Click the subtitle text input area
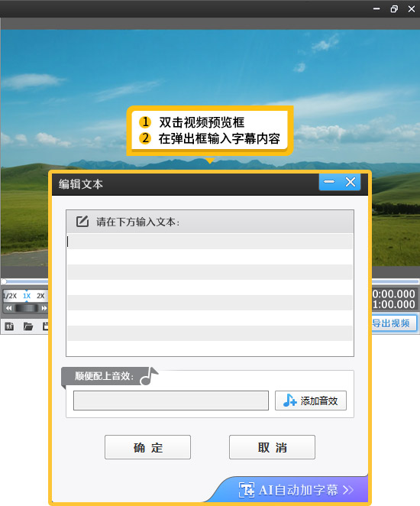 (x=210, y=294)
